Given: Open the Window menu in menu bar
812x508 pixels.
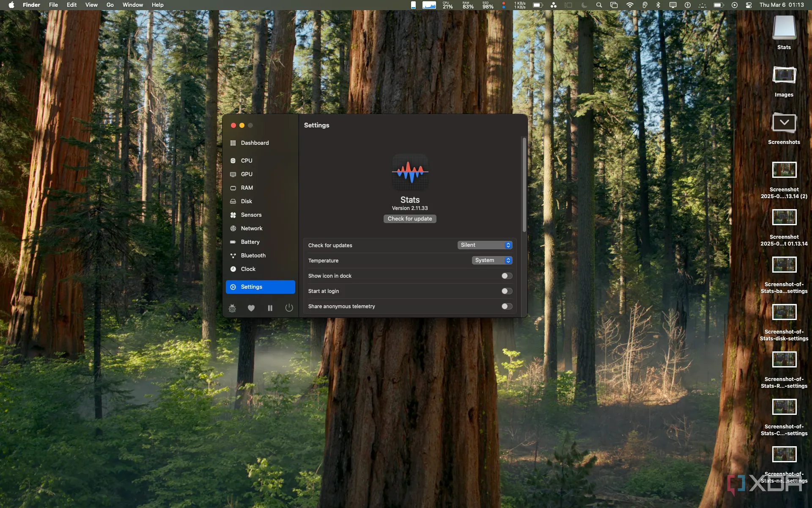Looking at the screenshot, I should click(x=132, y=5).
